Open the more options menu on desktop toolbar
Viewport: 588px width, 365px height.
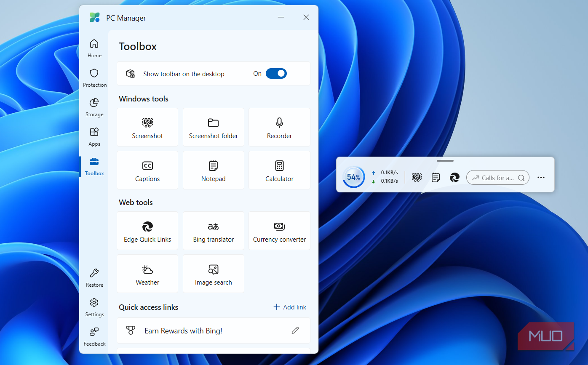(x=541, y=178)
